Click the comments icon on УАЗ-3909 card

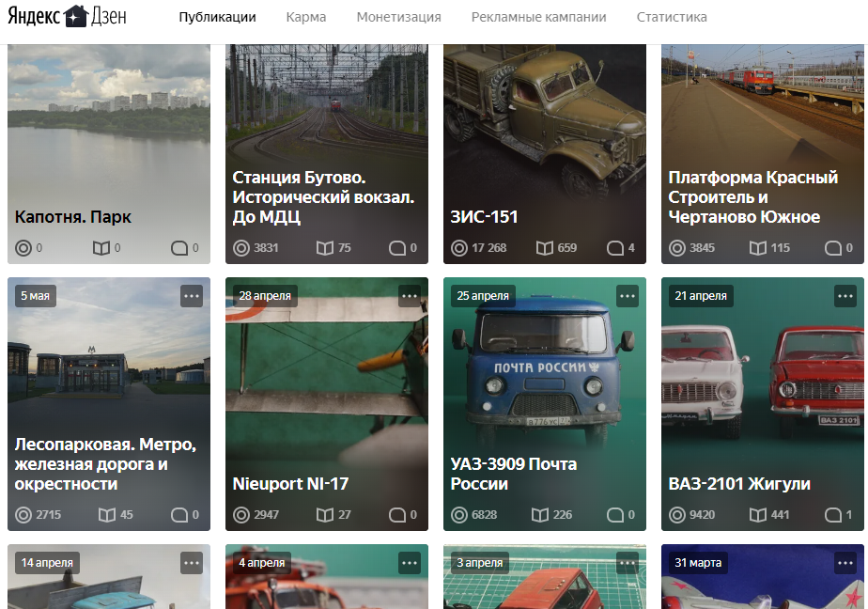(615, 515)
